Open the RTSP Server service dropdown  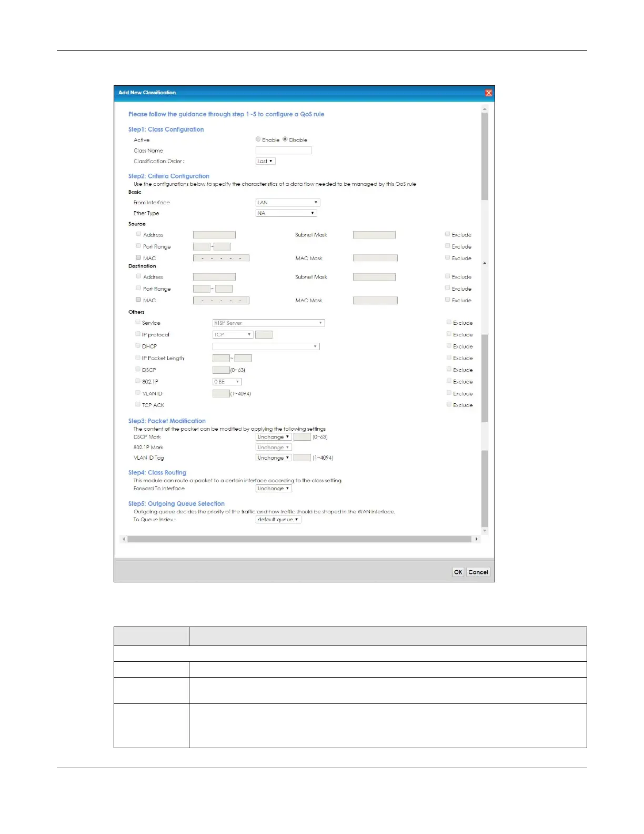tap(268, 323)
